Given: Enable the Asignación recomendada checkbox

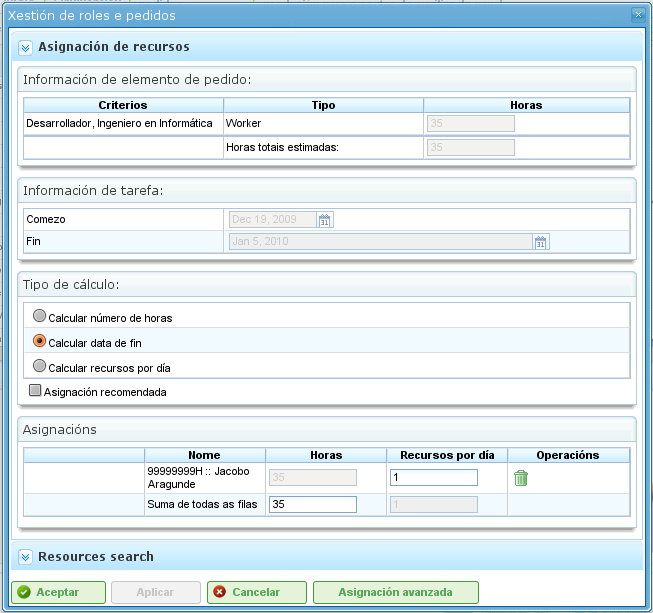Looking at the screenshot, I should [x=35, y=391].
